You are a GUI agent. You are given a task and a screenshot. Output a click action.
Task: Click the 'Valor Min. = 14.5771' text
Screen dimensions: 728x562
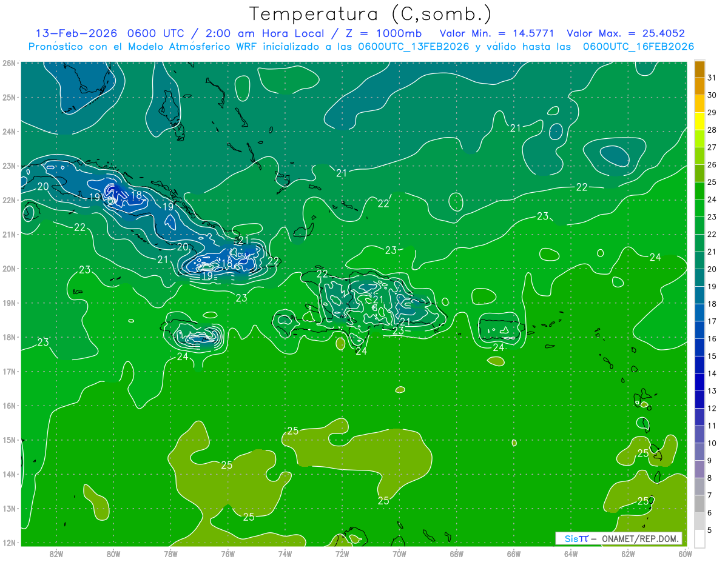click(497, 33)
